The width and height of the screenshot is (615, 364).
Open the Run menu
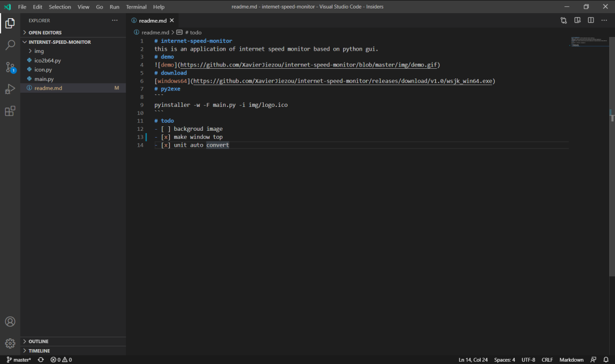[114, 7]
